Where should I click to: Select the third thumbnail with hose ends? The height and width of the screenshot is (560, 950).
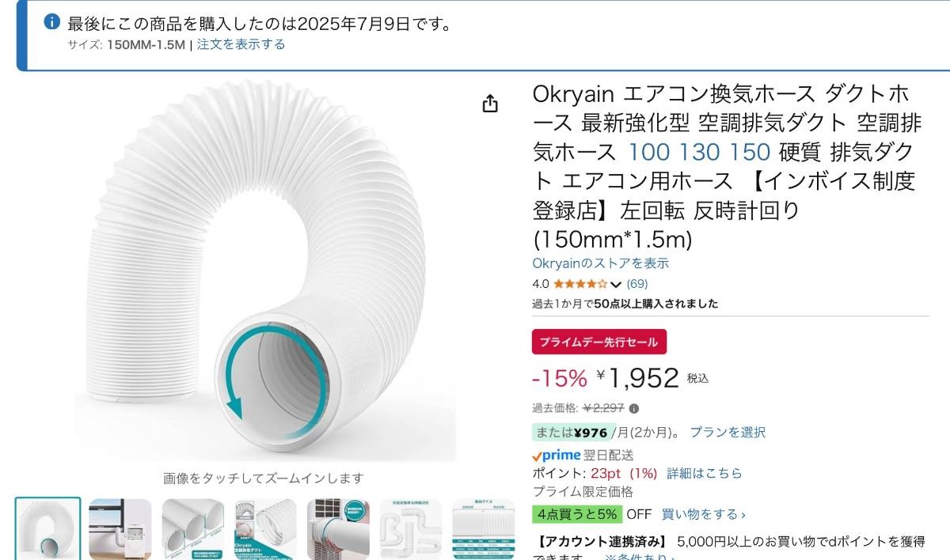pyautogui.click(x=192, y=528)
